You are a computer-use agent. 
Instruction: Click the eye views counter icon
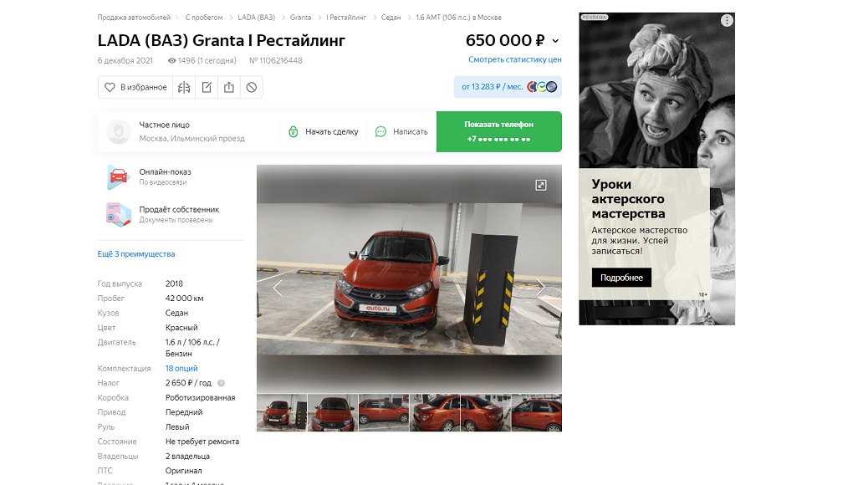(171, 61)
